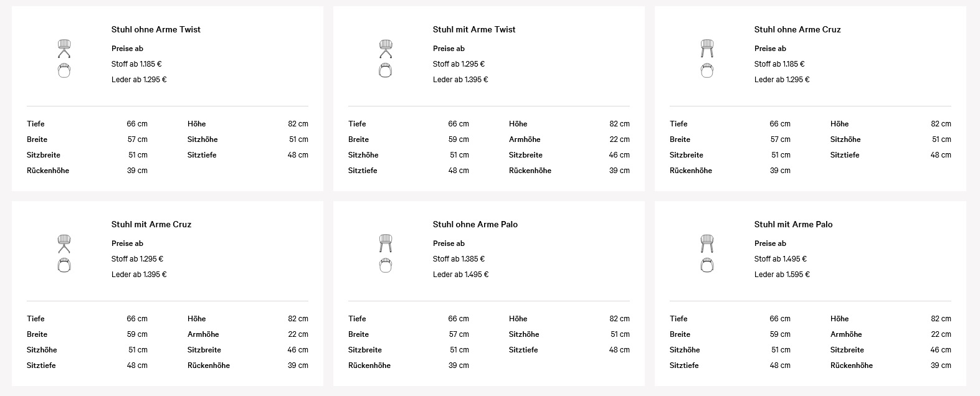Open the Stuhl mit Arme Twist title

[x=474, y=29]
